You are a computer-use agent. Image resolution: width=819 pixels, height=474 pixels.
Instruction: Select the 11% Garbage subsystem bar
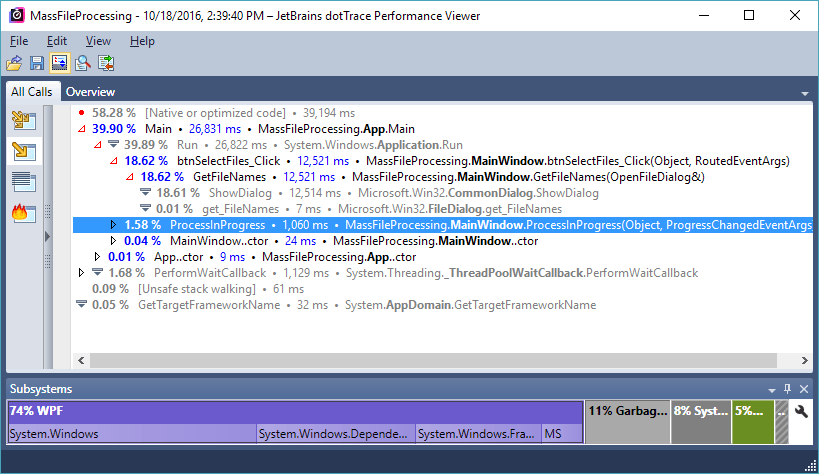pos(627,422)
